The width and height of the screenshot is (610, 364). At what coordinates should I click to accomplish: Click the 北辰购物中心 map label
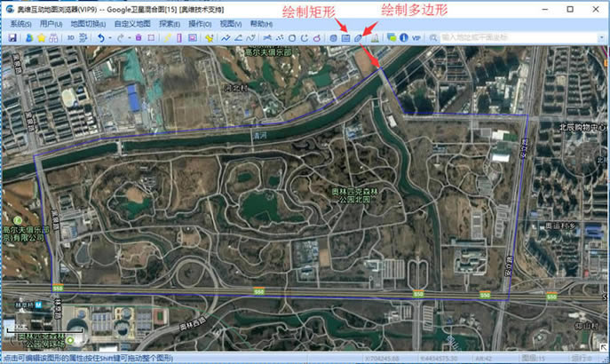click(582, 127)
